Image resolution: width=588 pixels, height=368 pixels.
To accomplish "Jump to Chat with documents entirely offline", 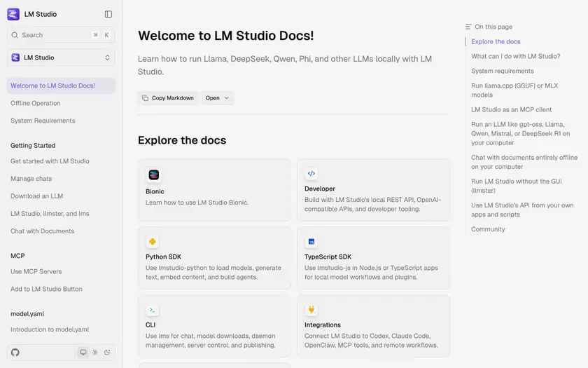I will point(524,162).
